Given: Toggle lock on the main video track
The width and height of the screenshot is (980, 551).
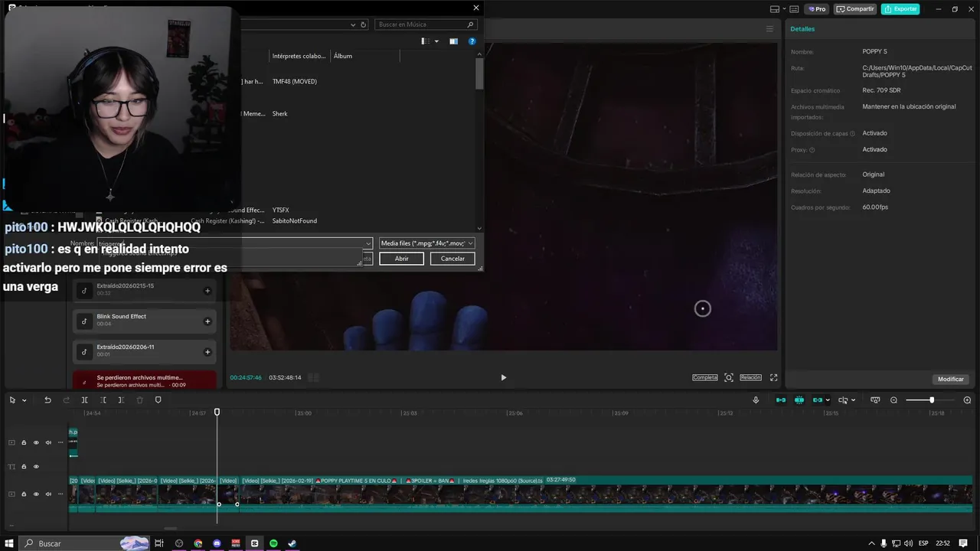Looking at the screenshot, I should (24, 494).
